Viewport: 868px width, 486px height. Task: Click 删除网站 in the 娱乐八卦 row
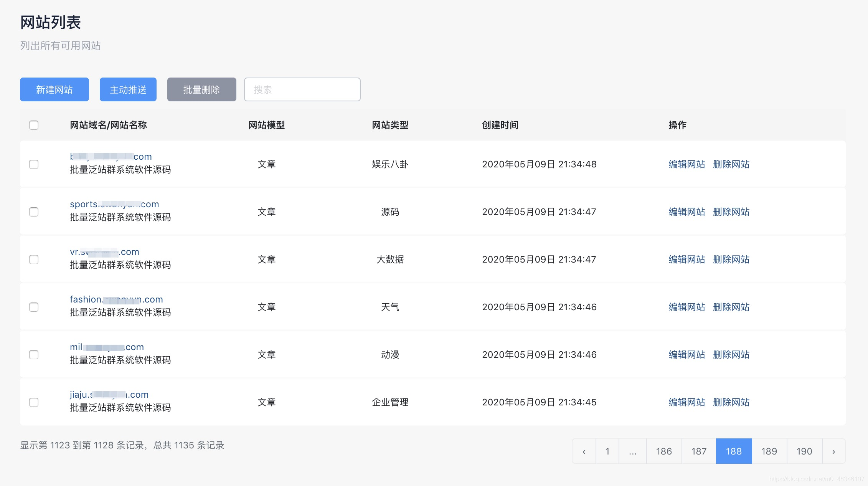point(731,164)
